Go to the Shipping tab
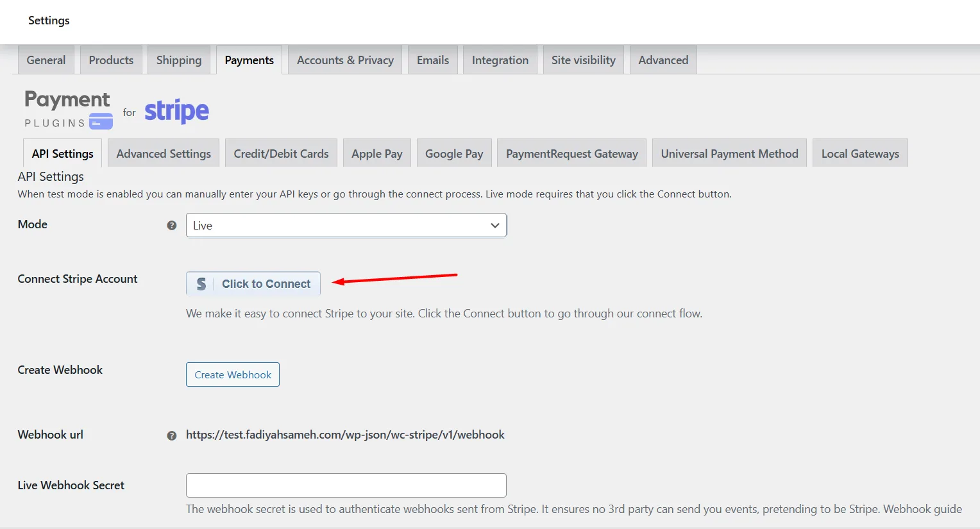980x529 pixels. pos(179,60)
